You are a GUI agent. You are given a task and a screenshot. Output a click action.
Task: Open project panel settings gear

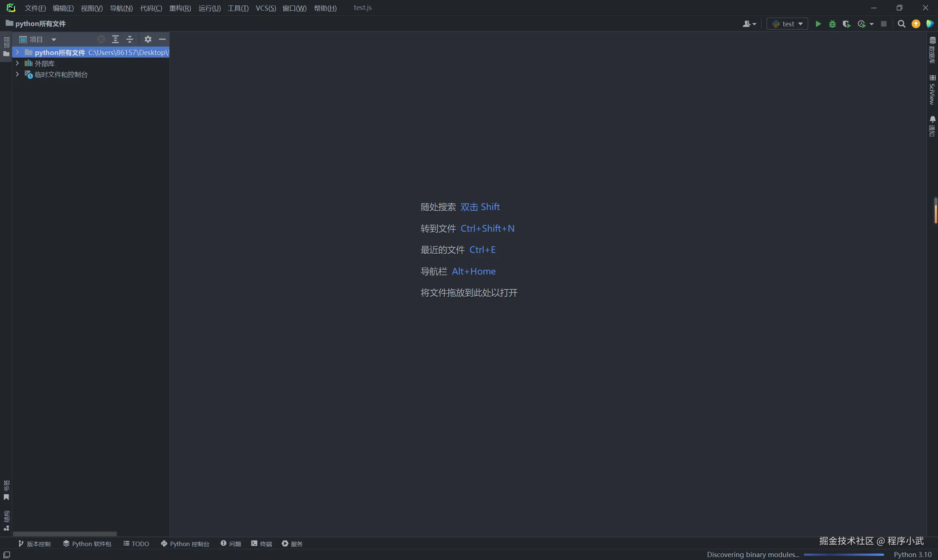(x=148, y=39)
